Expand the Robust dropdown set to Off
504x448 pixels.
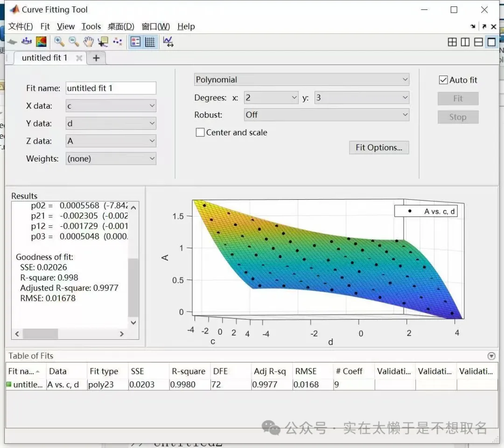pos(326,115)
